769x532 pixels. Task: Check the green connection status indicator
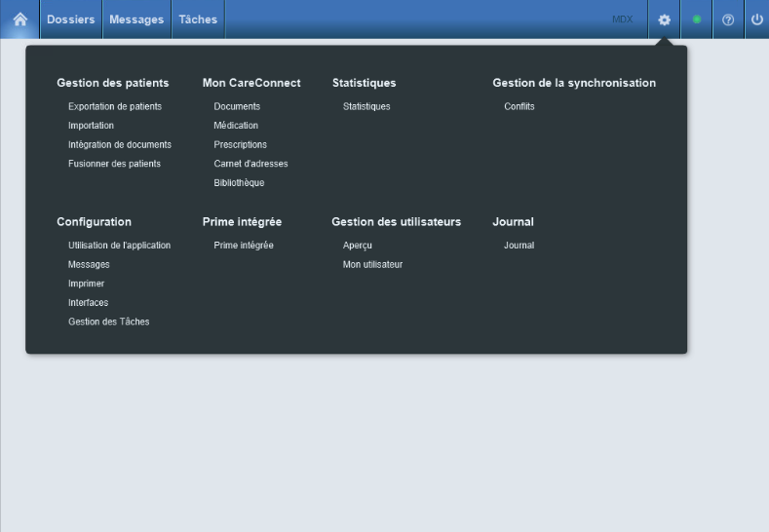pyautogui.click(x=697, y=19)
